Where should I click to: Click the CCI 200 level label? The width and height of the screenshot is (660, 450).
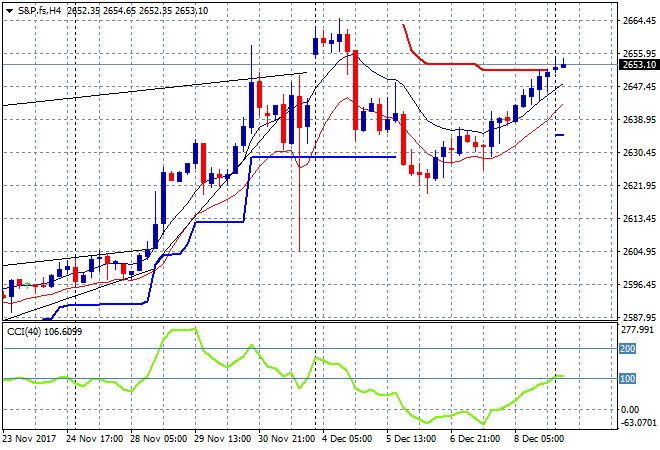click(627, 349)
